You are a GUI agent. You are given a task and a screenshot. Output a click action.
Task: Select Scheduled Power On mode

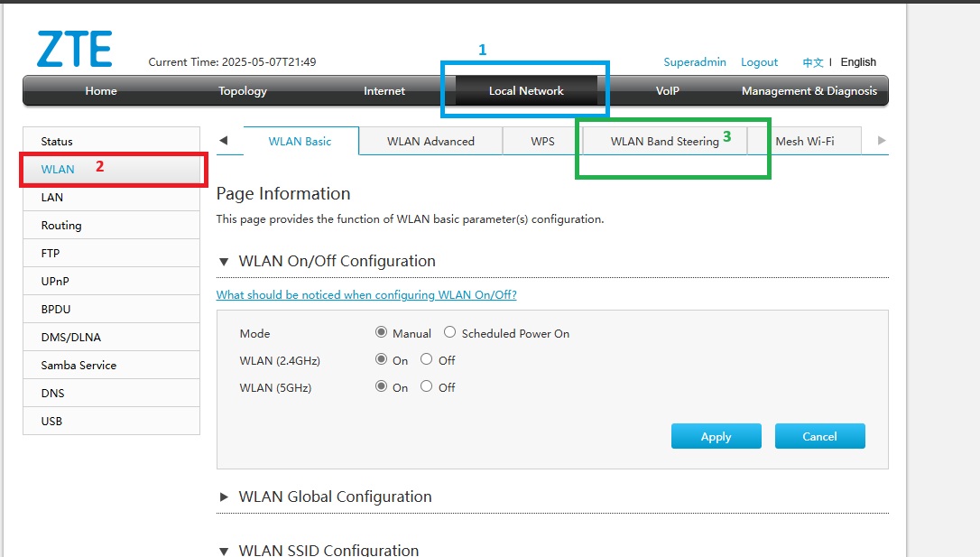449,333
